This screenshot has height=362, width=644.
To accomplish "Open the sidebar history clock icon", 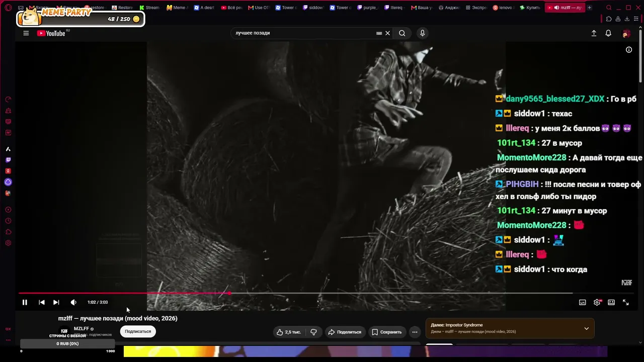I will click(8, 221).
